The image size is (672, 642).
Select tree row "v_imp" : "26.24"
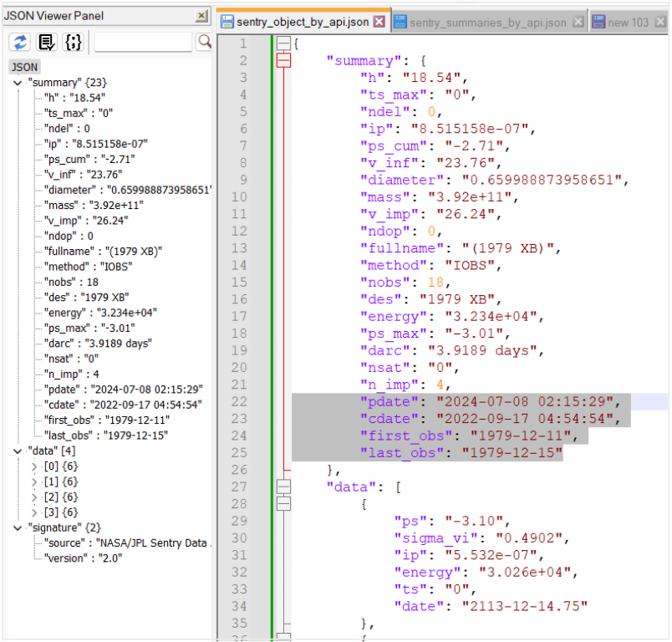tap(86, 221)
